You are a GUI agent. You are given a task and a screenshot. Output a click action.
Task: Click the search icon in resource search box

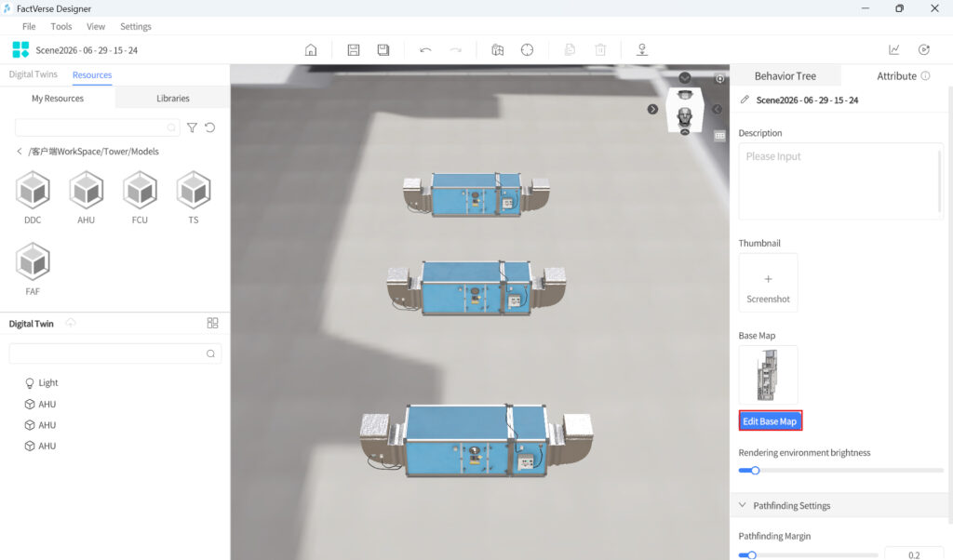(x=171, y=127)
